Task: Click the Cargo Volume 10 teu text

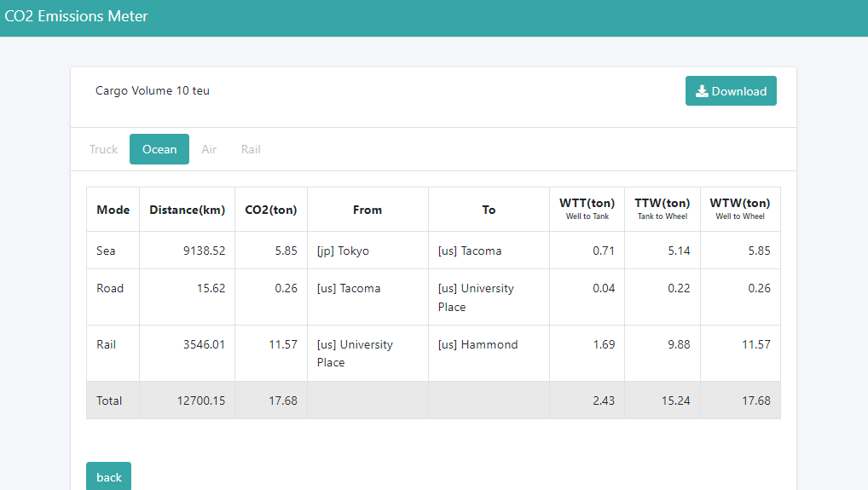Action: pyautogui.click(x=153, y=90)
